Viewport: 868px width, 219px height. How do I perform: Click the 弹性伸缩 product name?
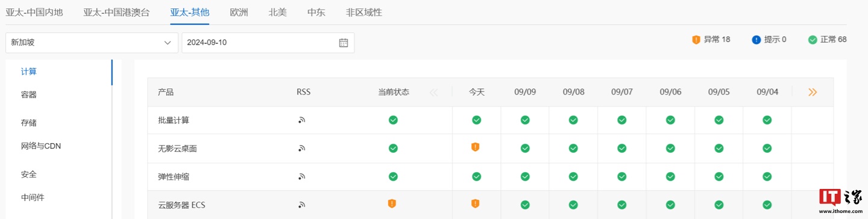174,177
